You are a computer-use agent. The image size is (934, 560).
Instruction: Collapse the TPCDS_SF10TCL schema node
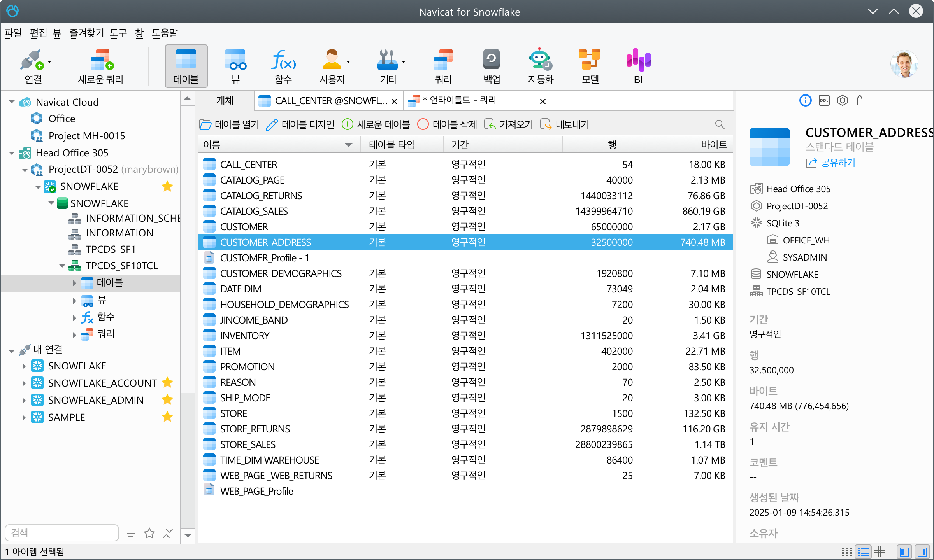62,266
